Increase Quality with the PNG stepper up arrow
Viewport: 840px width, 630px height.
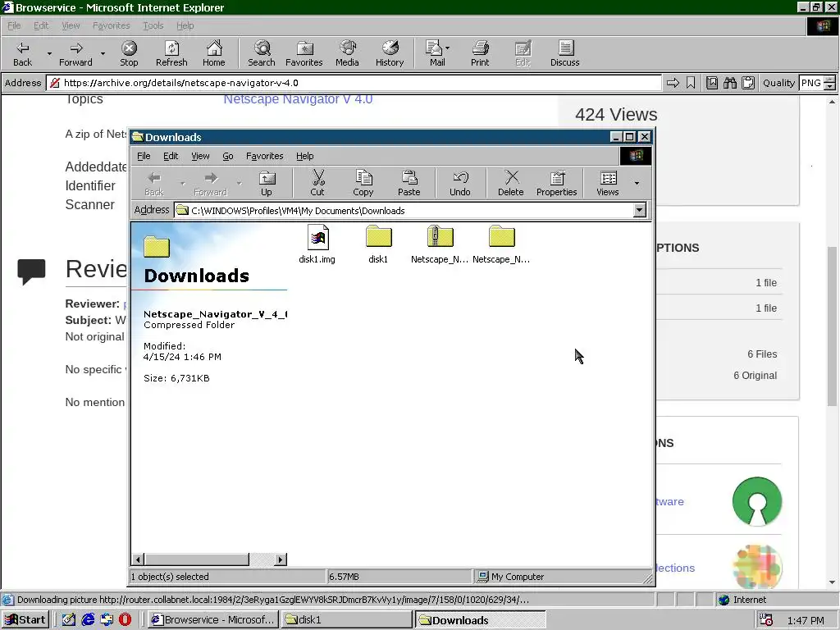pos(829,80)
